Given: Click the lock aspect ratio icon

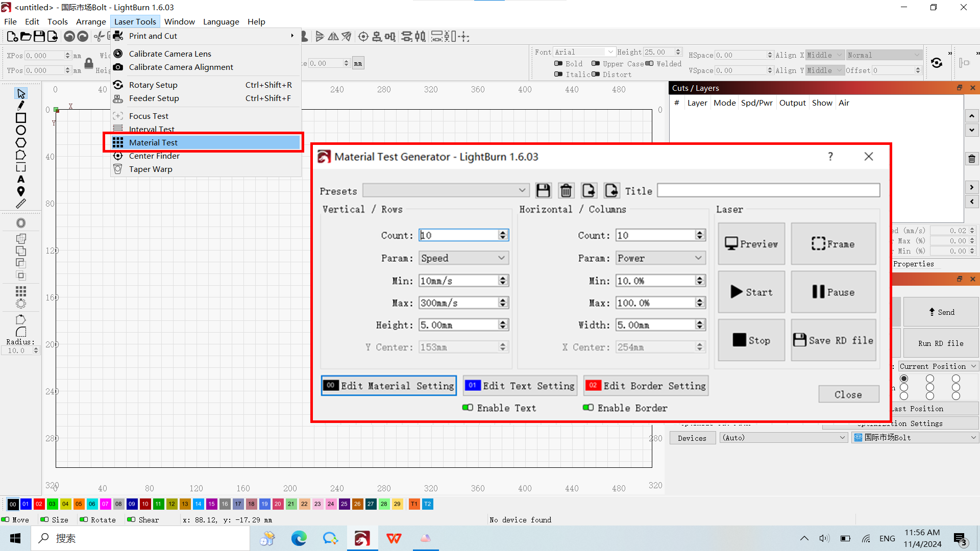Looking at the screenshot, I should [x=89, y=63].
